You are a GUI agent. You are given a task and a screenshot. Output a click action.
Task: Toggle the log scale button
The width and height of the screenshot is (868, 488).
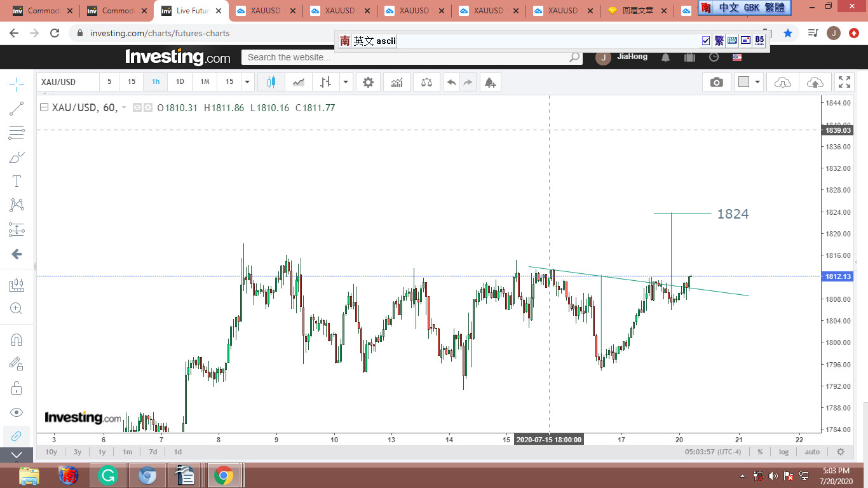point(784,452)
